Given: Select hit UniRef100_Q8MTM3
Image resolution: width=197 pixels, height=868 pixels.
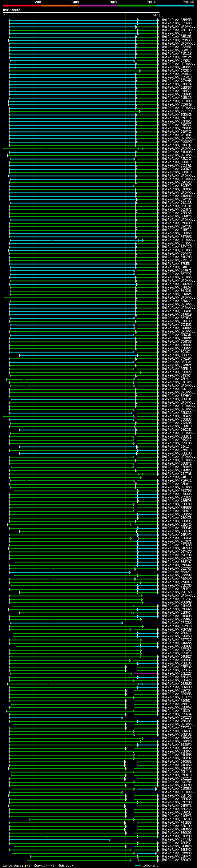Looking at the screenshot, I should (176, 30).
